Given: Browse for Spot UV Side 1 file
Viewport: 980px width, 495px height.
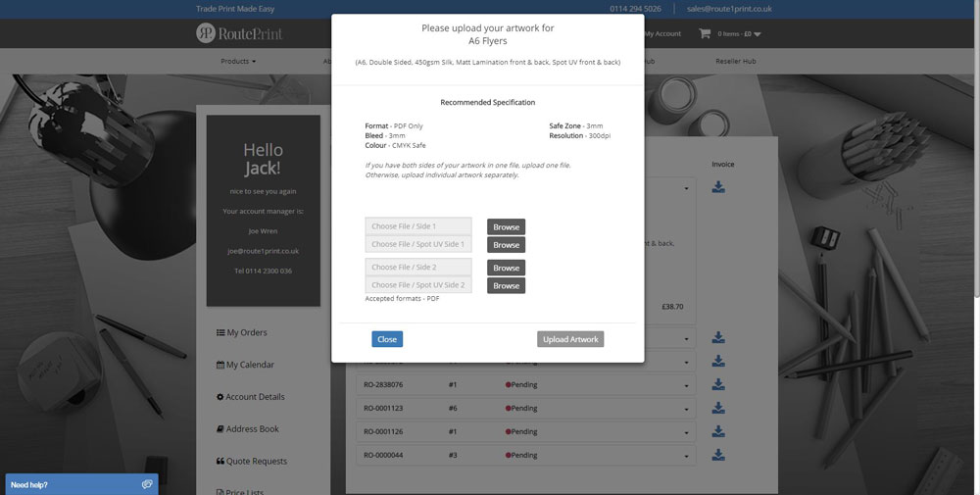Looking at the screenshot, I should [x=506, y=245].
